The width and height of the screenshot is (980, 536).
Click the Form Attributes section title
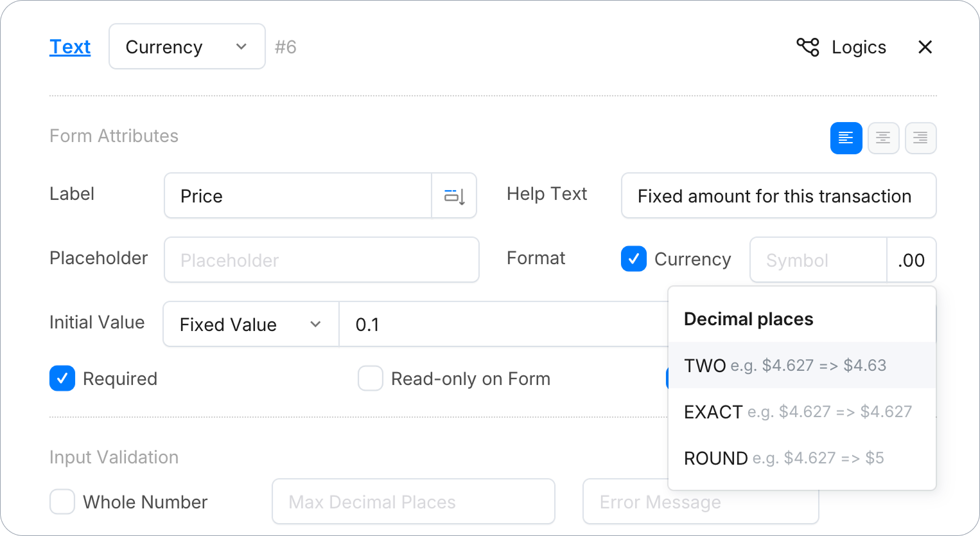point(114,136)
